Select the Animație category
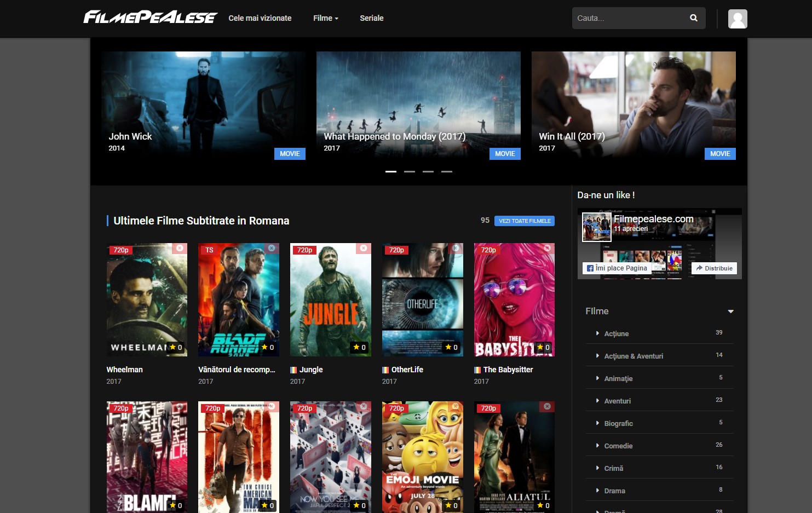Screen dimensions: 812x513 coord(618,378)
